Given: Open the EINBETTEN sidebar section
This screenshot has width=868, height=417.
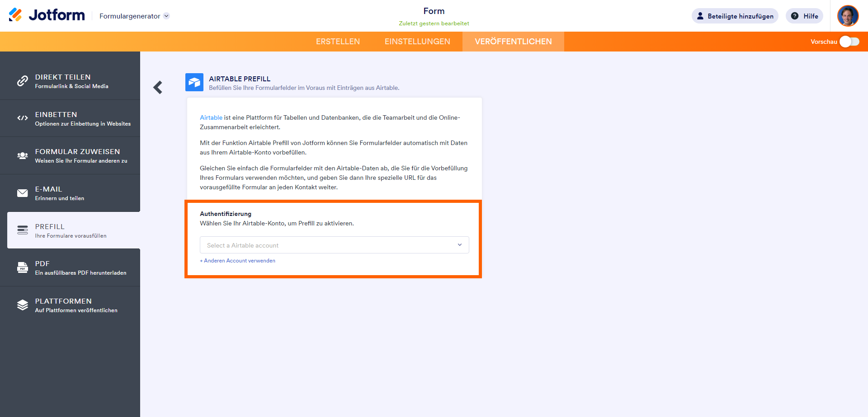Looking at the screenshot, I should [x=70, y=118].
